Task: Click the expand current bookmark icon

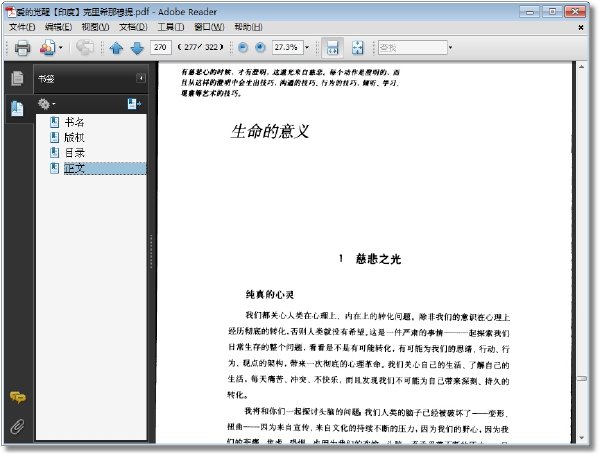Action: [134, 104]
